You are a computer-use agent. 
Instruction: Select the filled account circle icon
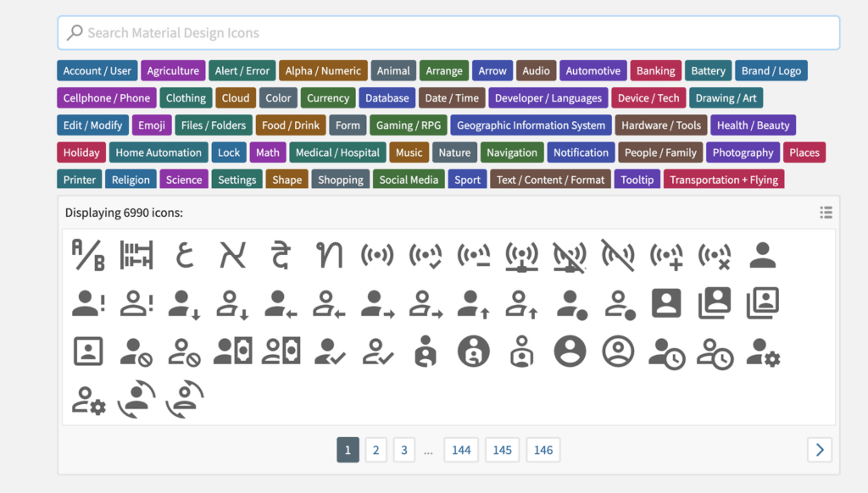[x=570, y=351]
